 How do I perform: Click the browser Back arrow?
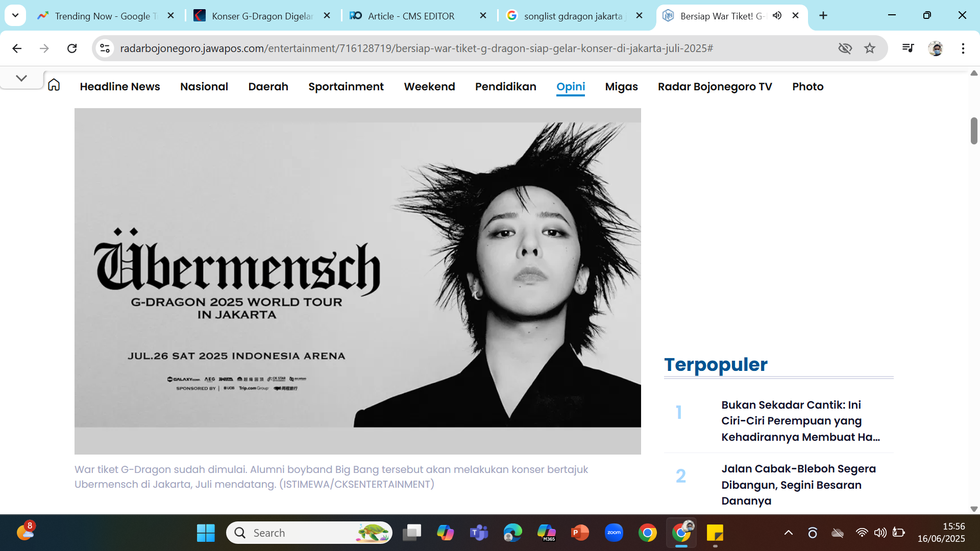(17, 48)
